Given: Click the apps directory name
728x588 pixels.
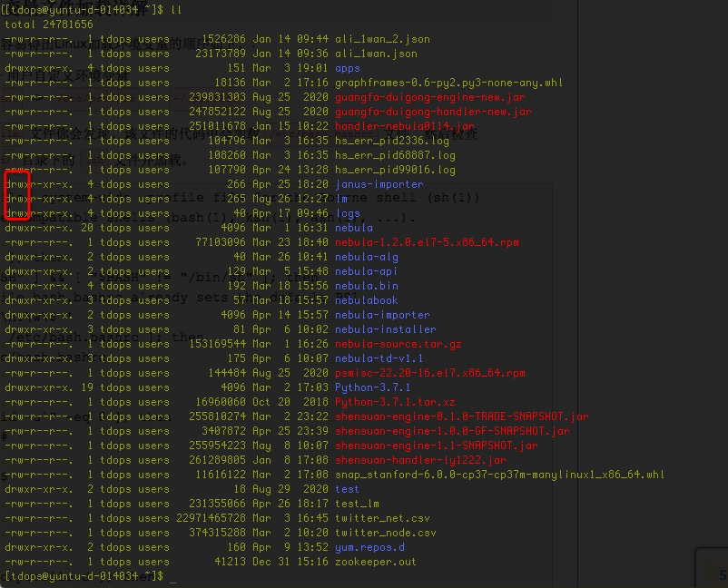Looking at the screenshot, I should pos(348,68).
